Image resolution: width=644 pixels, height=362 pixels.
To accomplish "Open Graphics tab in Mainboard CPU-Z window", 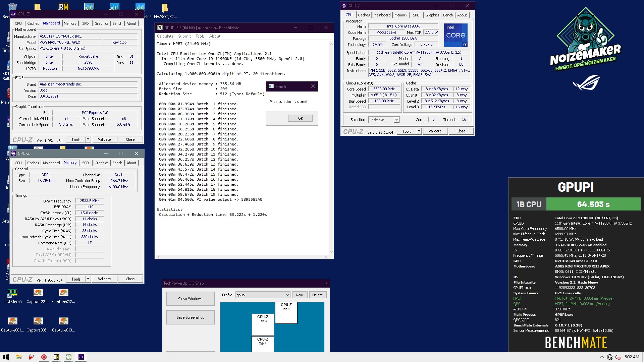I will 101,23.
